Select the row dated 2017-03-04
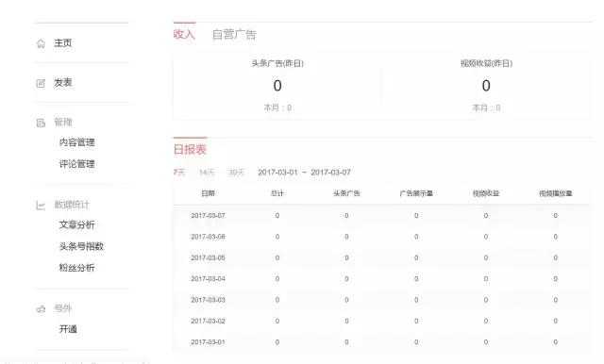This screenshot has width=604, height=364. click(x=381, y=279)
